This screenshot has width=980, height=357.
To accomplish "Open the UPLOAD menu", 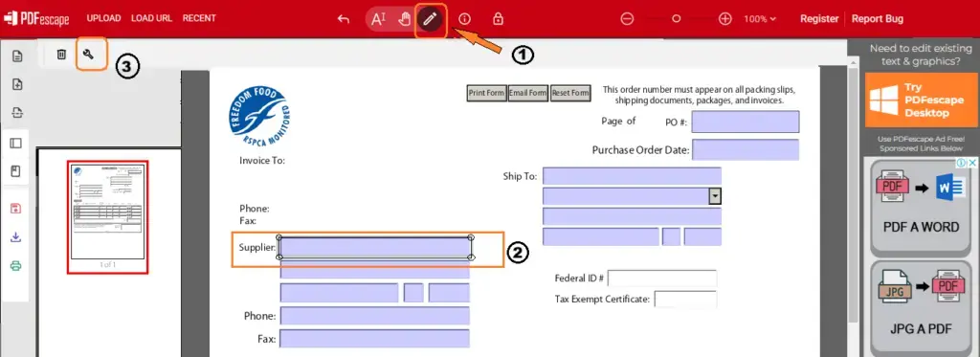I will click(x=103, y=18).
